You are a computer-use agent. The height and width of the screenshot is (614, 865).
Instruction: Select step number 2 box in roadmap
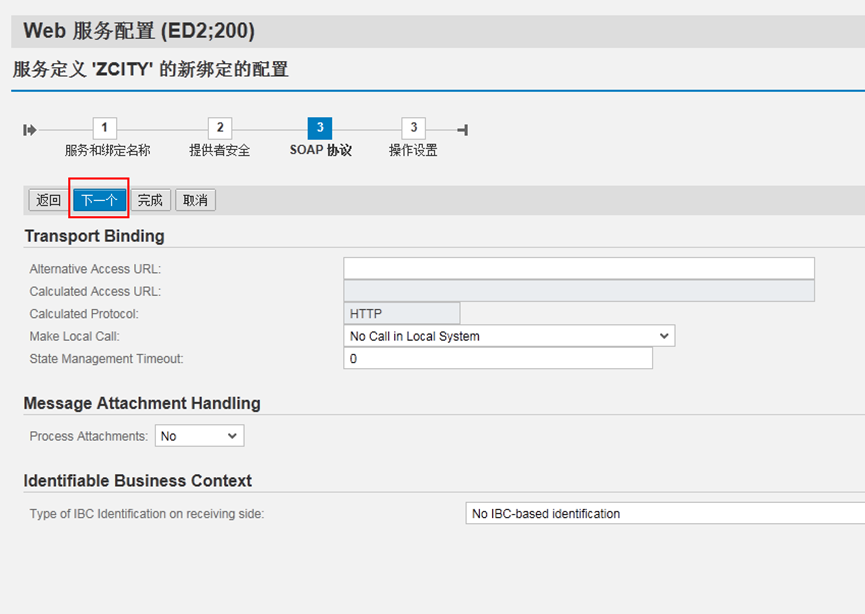219,128
